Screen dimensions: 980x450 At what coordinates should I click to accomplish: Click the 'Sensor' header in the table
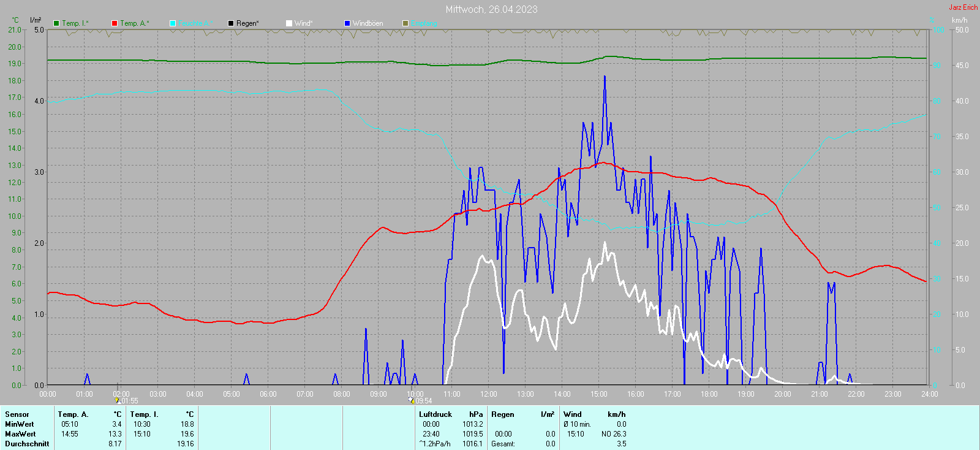17,414
